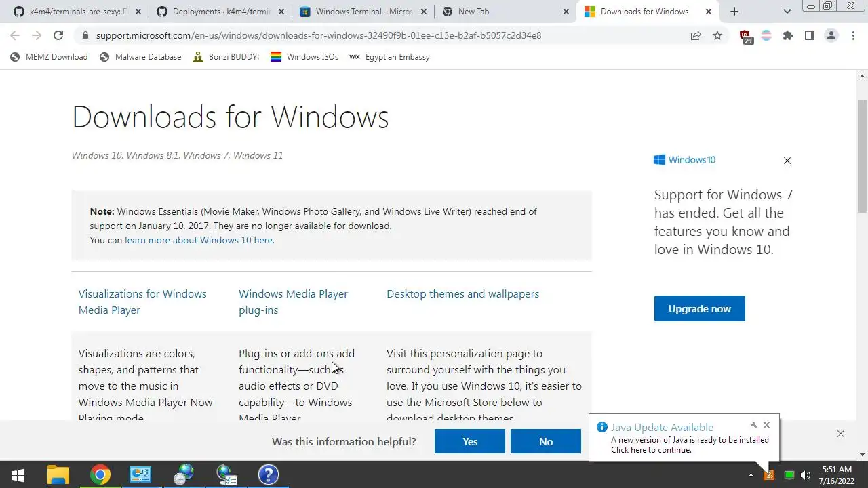Image resolution: width=868 pixels, height=488 pixels.
Task: Answer No to helpful question
Action: [546, 441]
